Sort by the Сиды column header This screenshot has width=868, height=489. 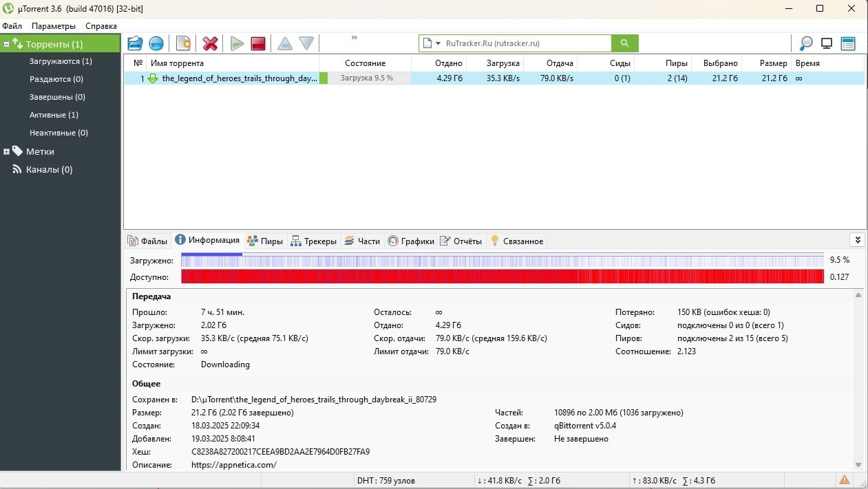[x=606, y=63]
